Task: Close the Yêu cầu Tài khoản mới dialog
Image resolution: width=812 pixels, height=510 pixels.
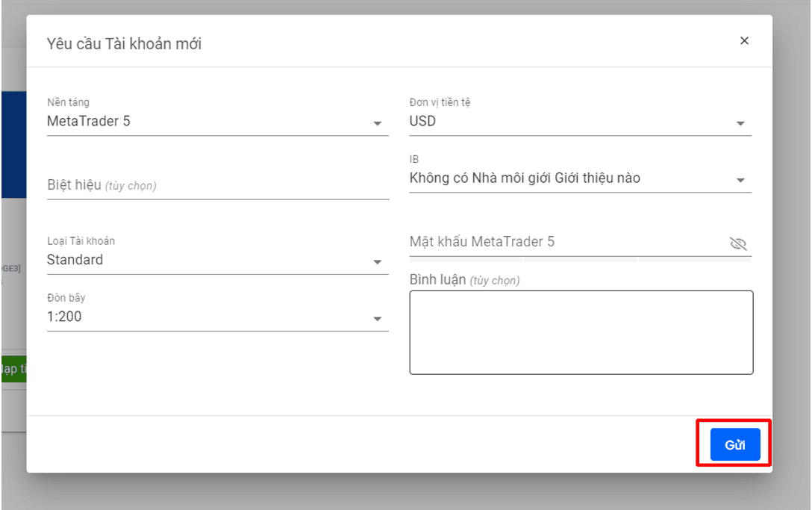Action: coord(744,40)
